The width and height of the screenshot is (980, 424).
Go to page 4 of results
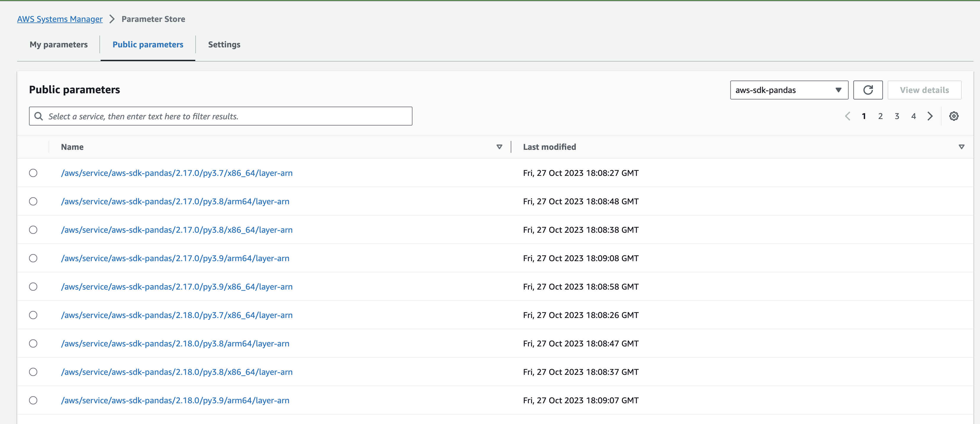(x=913, y=116)
